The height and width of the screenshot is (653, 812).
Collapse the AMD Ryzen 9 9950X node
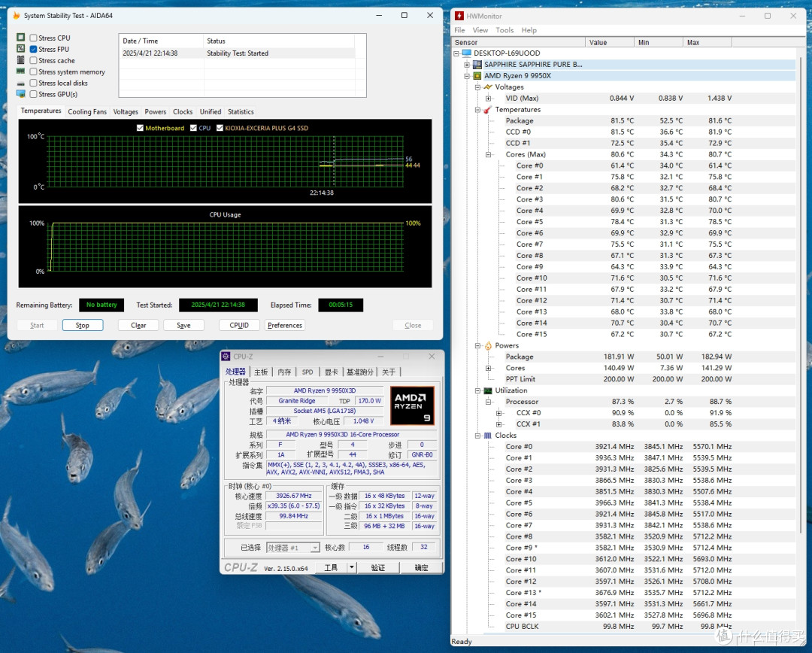point(467,76)
